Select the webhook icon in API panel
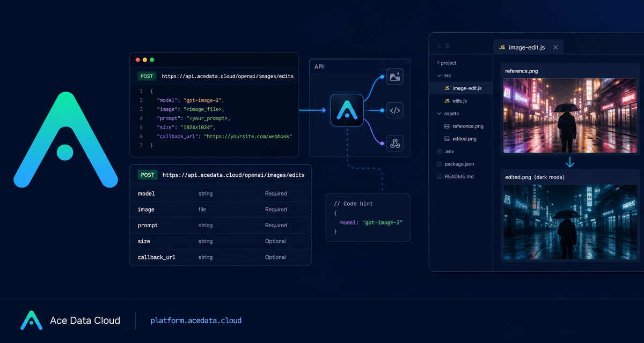 tap(395, 144)
